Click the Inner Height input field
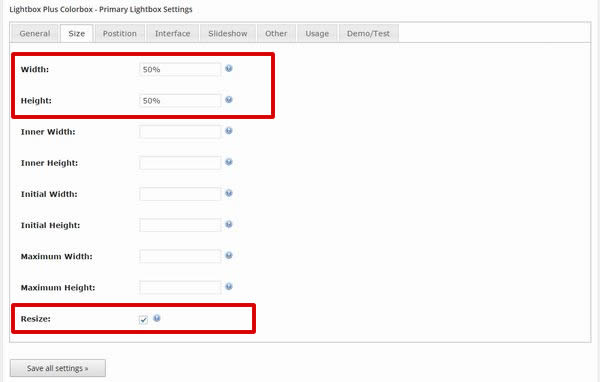Image resolution: width=600 pixels, height=382 pixels. coord(180,163)
